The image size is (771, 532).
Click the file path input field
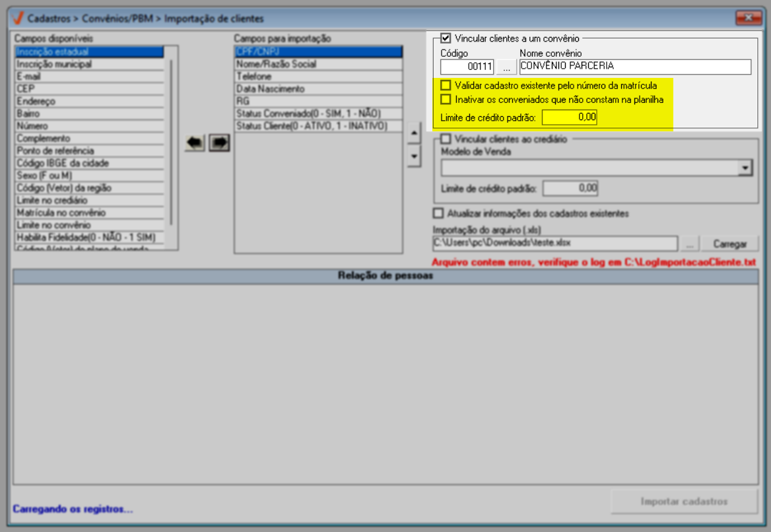[x=555, y=244]
